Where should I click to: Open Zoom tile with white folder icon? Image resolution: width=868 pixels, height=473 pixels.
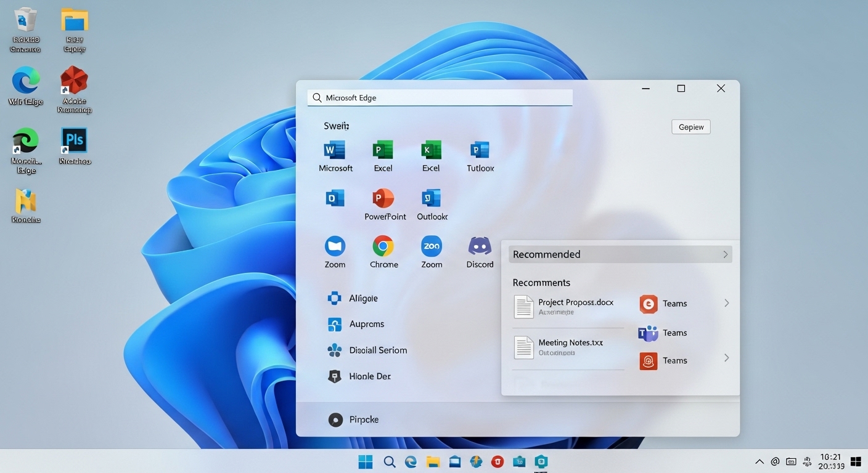[x=335, y=252]
